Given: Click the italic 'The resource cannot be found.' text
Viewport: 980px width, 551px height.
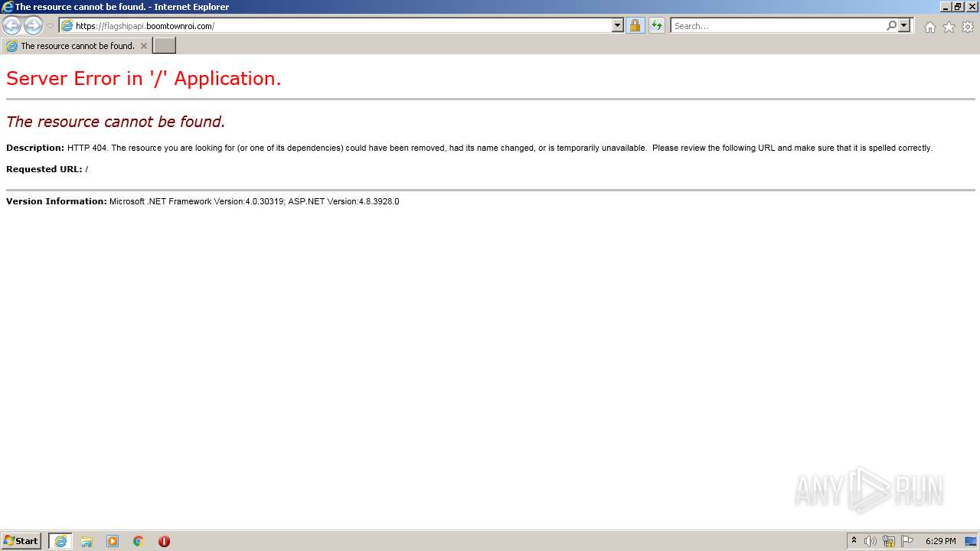Looking at the screenshot, I should coord(116,122).
